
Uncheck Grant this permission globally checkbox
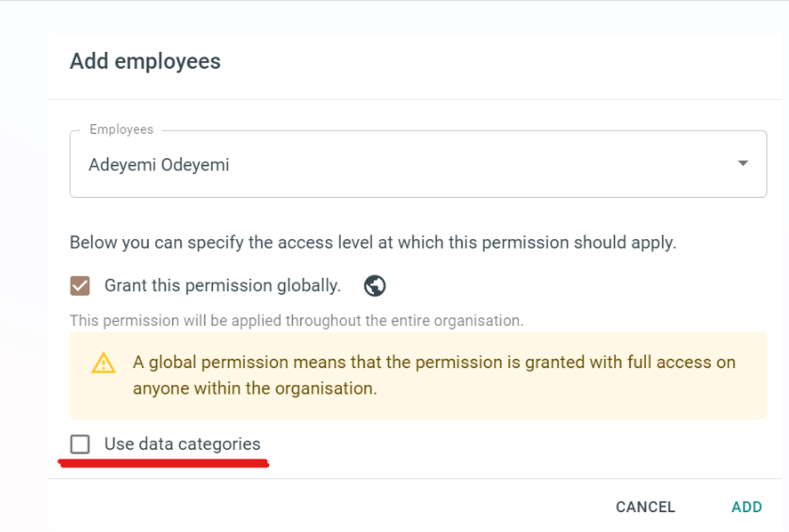coord(80,285)
